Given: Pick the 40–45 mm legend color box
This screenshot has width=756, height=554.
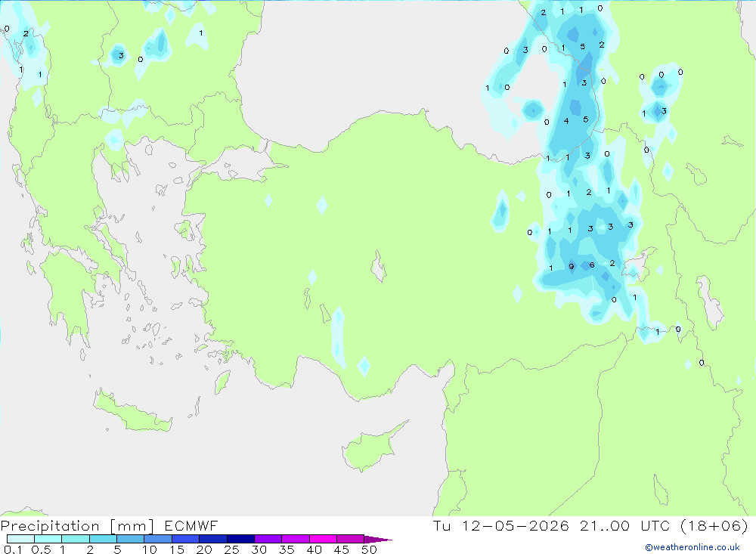Looking at the screenshot, I should (323, 539).
